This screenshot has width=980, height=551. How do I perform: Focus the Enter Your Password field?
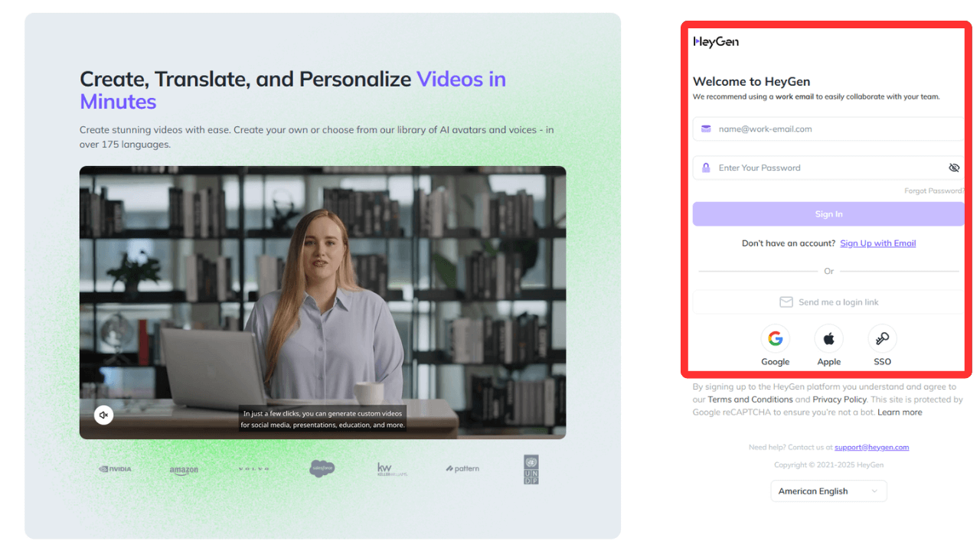pyautogui.click(x=828, y=168)
